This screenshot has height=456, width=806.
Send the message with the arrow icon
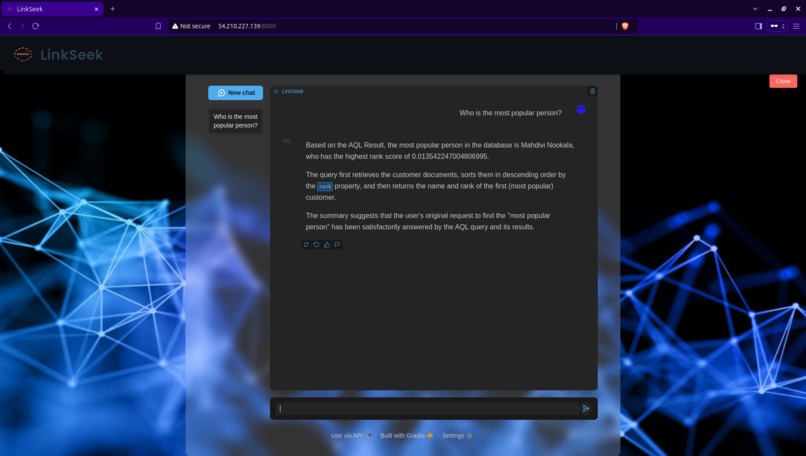[x=585, y=408]
